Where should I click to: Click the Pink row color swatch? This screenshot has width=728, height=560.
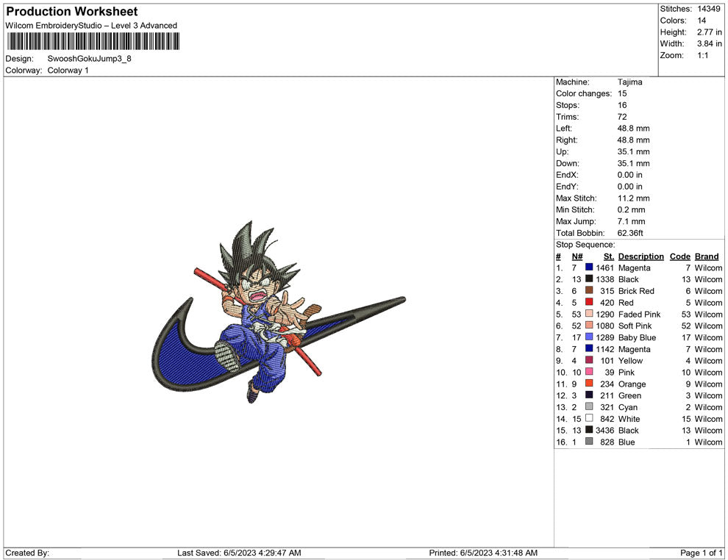click(x=589, y=372)
